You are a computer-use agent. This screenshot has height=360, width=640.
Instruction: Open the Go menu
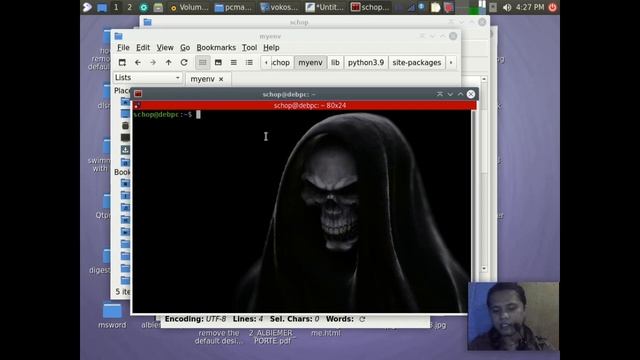tap(185, 48)
